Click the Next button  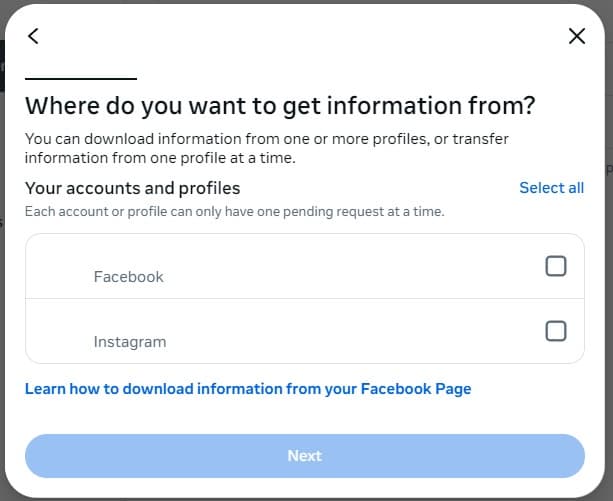pos(305,456)
